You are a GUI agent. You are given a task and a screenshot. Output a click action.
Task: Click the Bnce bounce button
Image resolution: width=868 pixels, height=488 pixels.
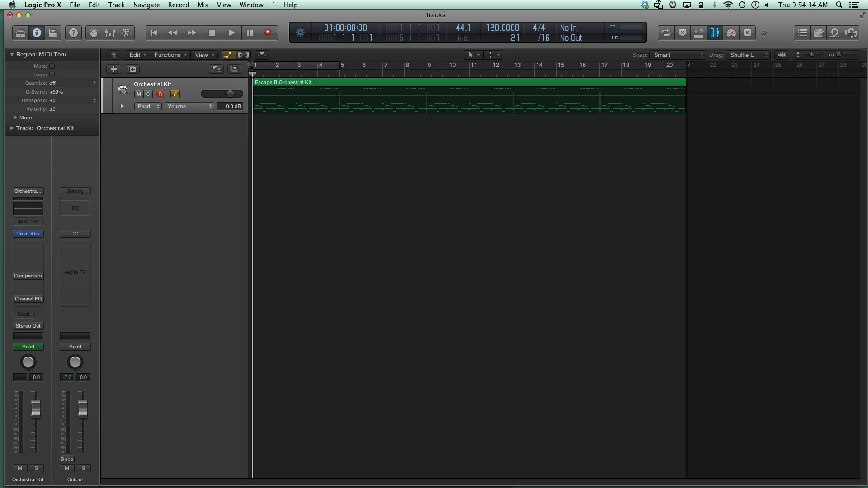67,459
